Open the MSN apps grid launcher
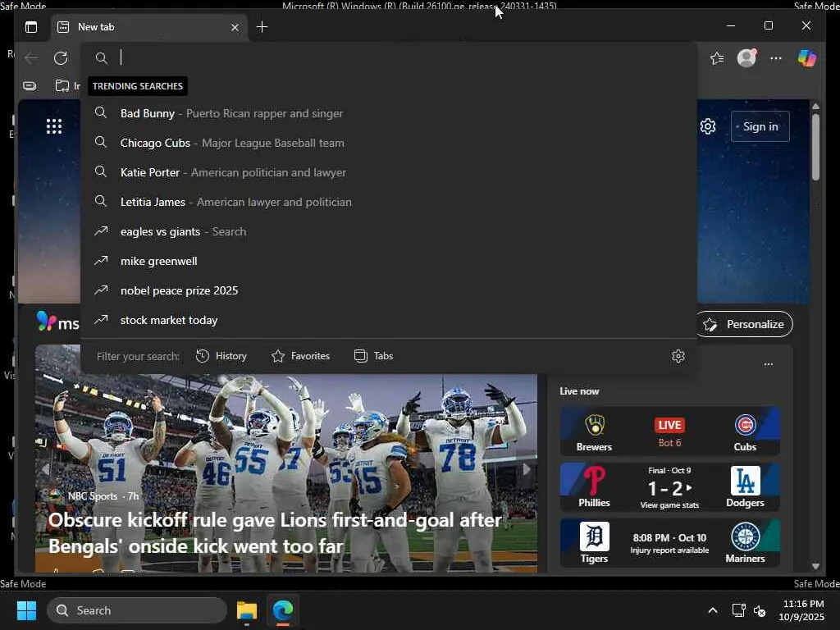Viewport: 840px width, 630px height. coord(54,126)
